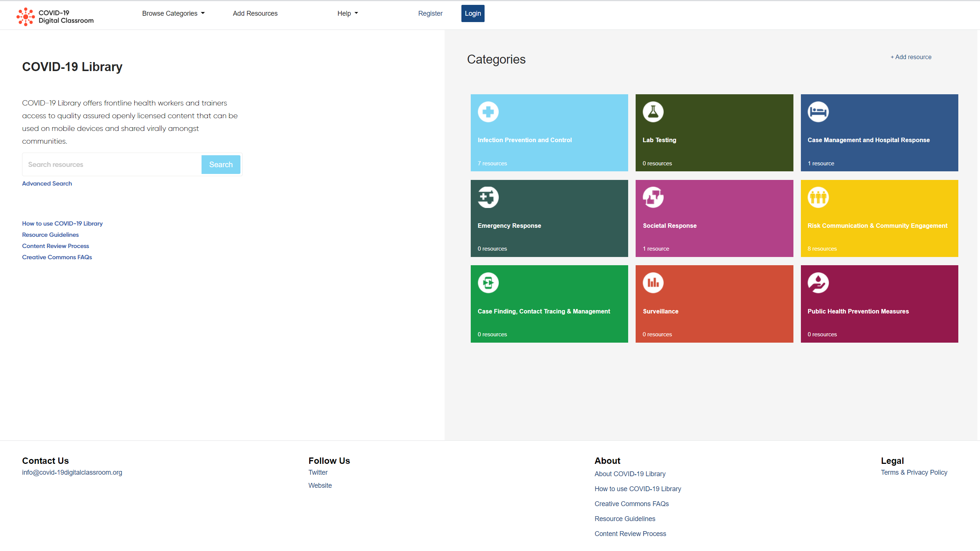Click the '7 resources' count text

coord(492,163)
